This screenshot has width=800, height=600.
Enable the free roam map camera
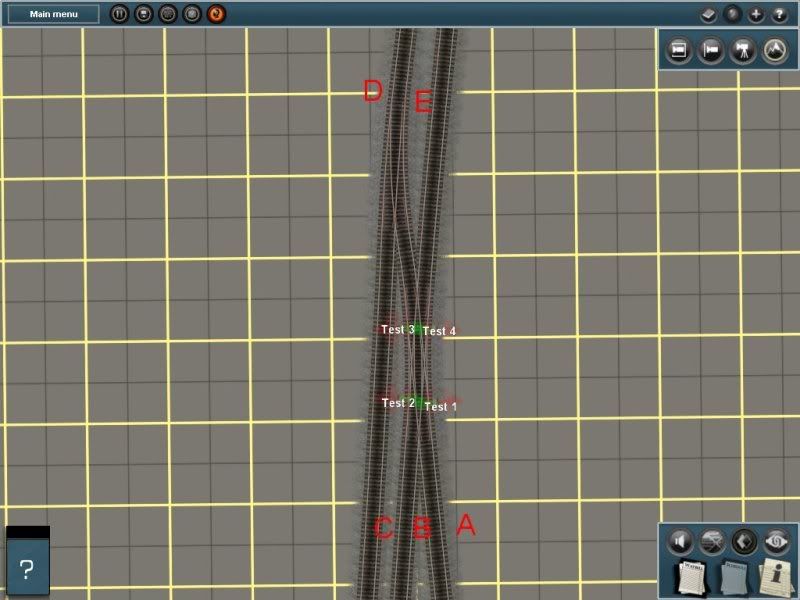coord(774,48)
